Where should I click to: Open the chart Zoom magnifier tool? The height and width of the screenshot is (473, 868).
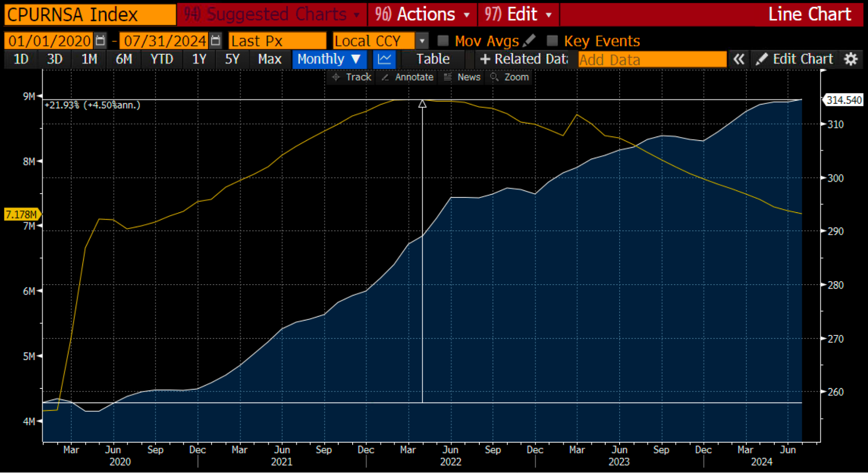(510, 77)
